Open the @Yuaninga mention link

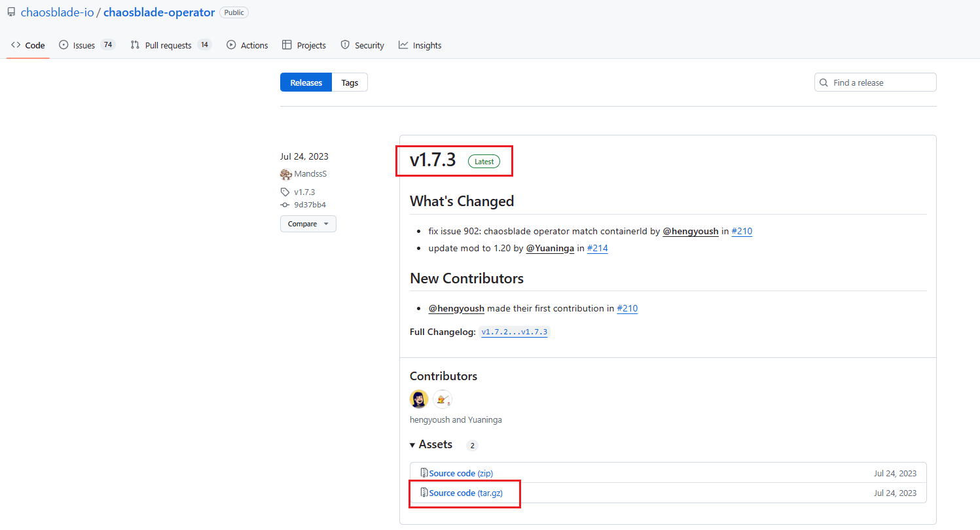click(x=550, y=248)
